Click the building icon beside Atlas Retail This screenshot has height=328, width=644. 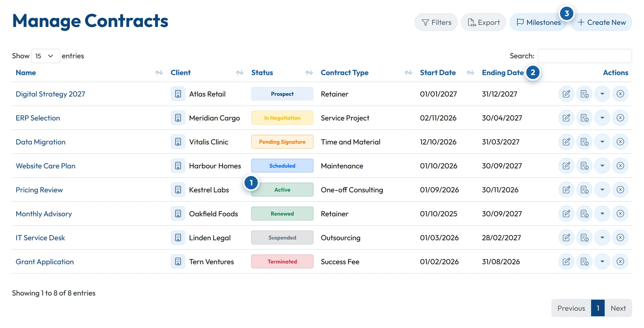[x=178, y=94]
